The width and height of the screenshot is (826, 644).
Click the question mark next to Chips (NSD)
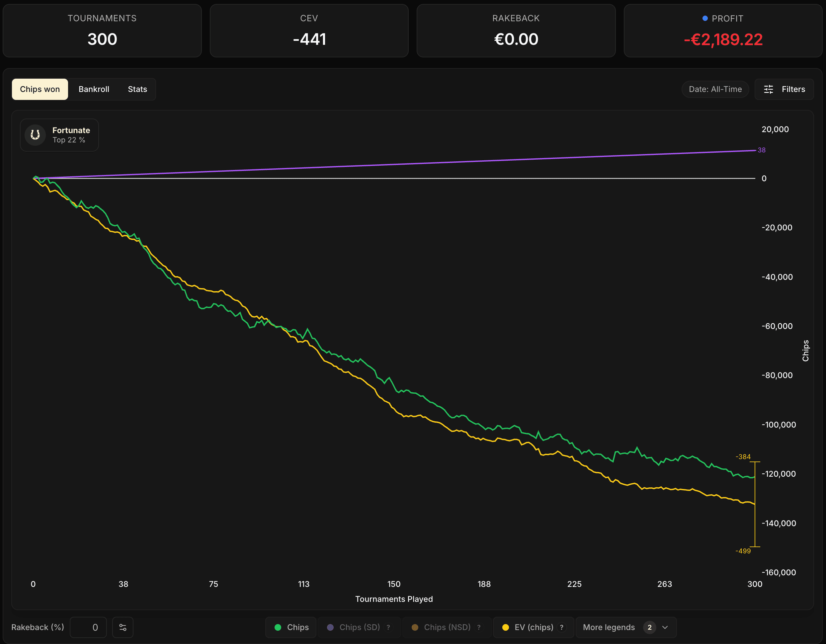tap(479, 627)
